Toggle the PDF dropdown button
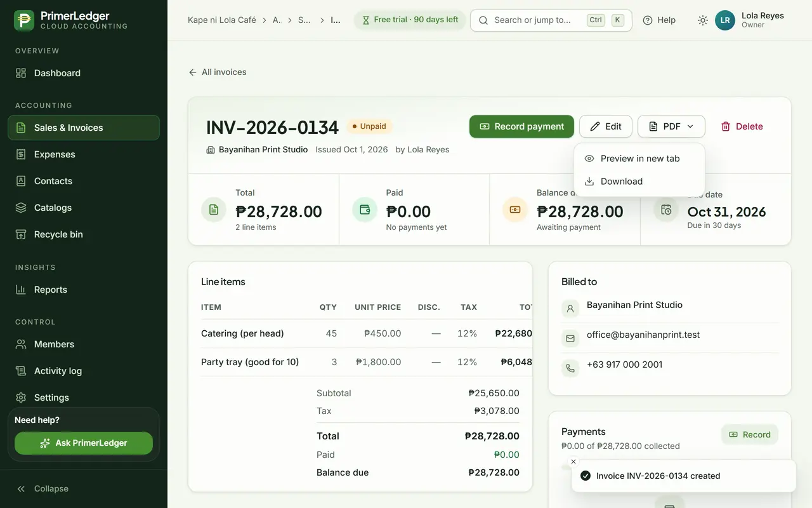Image resolution: width=812 pixels, height=508 pixels. click(x=671, y=126)
